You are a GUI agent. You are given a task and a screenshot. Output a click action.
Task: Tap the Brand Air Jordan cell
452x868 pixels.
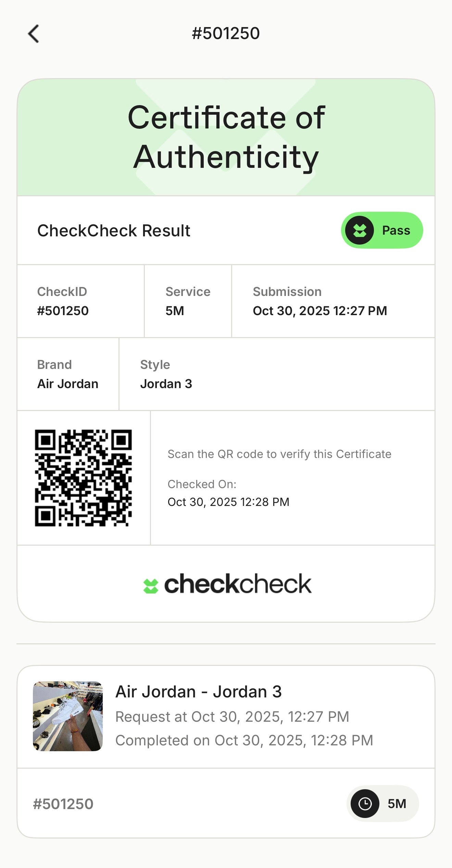coord(68,374)
